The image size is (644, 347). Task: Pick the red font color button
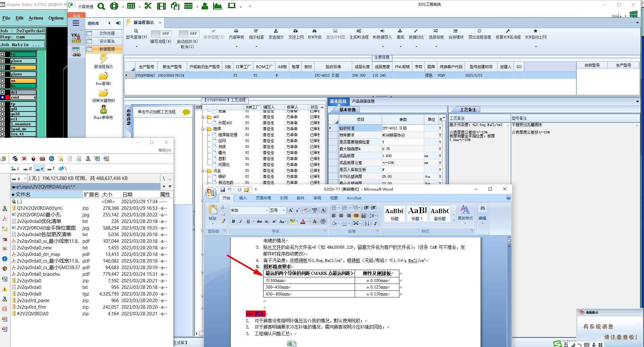[x=303, y=221]
